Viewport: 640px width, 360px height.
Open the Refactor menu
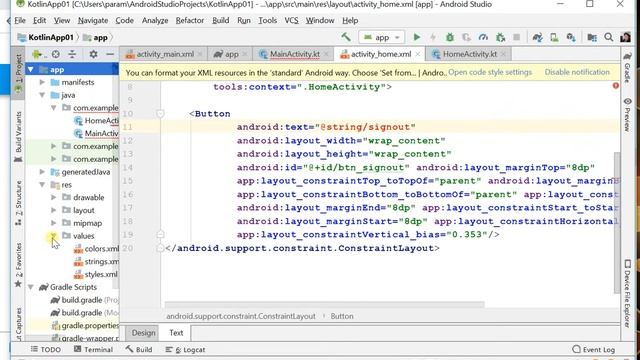(x=190, y=20)
